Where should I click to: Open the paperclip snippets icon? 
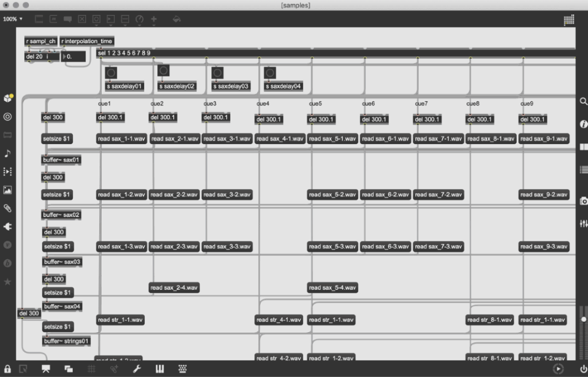coord(8,208)
